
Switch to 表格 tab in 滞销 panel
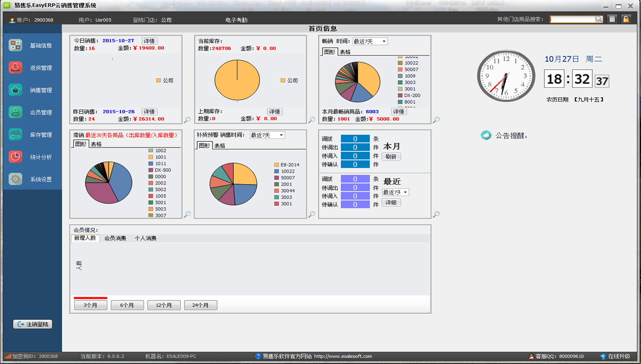pyautogui.click(x=96, y=144)
